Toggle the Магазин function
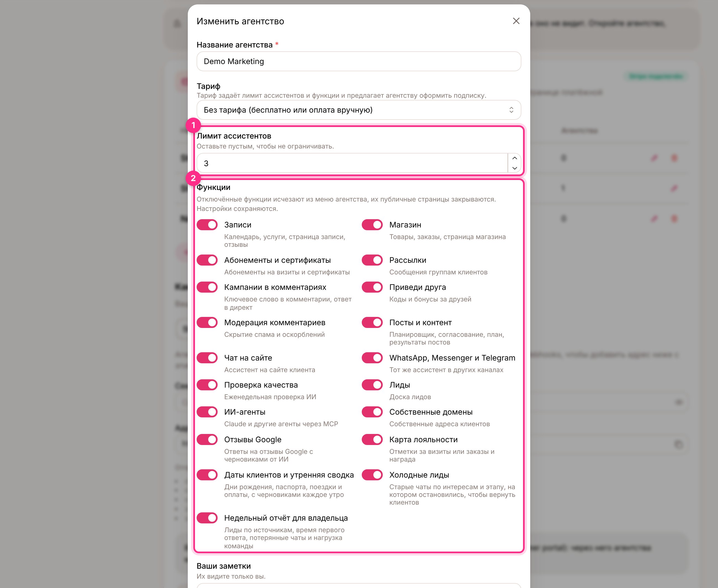 tap(372, 225)
